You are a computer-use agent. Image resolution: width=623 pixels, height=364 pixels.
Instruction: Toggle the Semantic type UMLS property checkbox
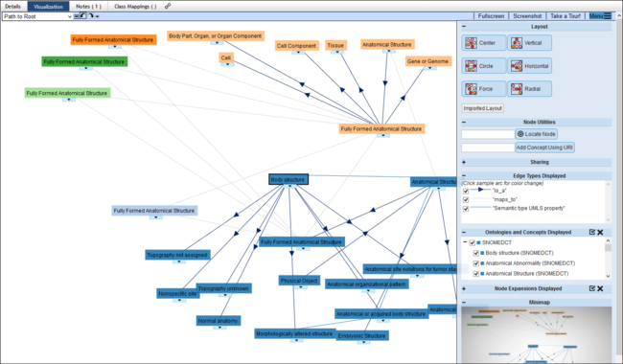466,209
